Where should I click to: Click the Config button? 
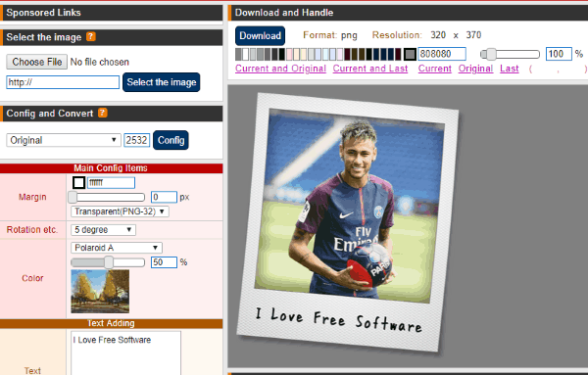click(171, 140)
